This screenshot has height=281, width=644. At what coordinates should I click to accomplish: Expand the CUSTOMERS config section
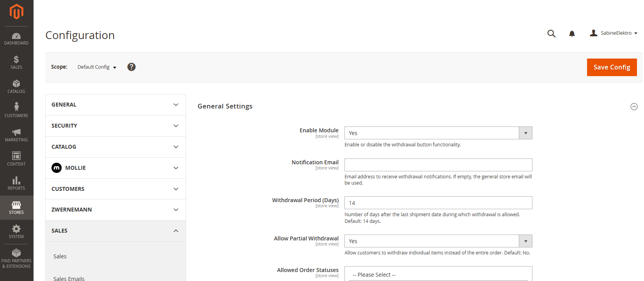pyautogui.click(x=115, y=189)
